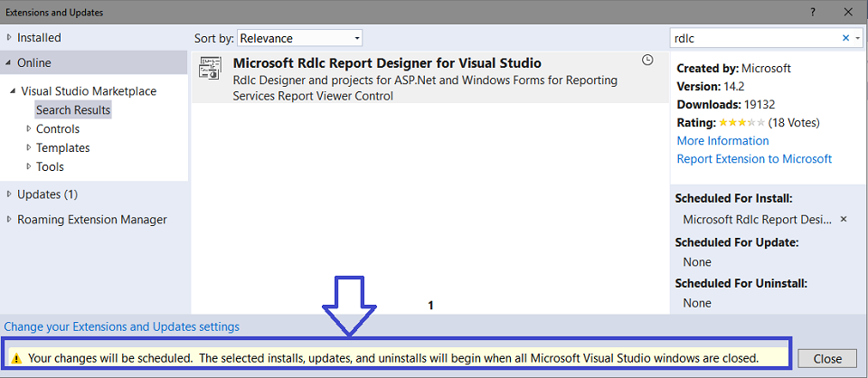The height and width of the screenshot is (378, 868).
Task: Click the Version: 14.2 text
Action: pyautogui.click(x=710, y=86)
